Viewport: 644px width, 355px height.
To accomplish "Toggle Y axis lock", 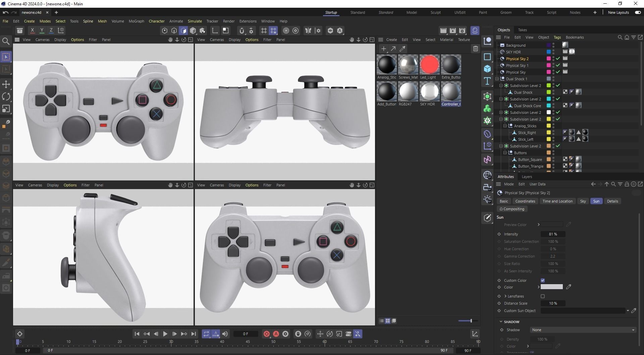I will click(x=42, y=30).
